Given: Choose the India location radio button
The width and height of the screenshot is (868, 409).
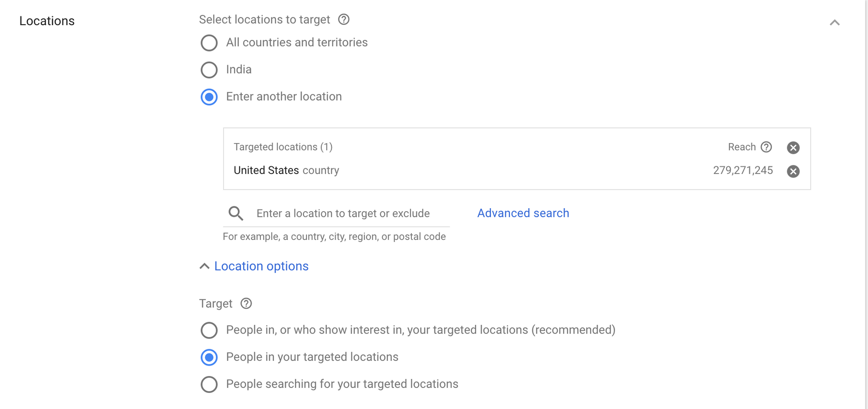Looking at the screenshot, I should click(x=209, y=70).
